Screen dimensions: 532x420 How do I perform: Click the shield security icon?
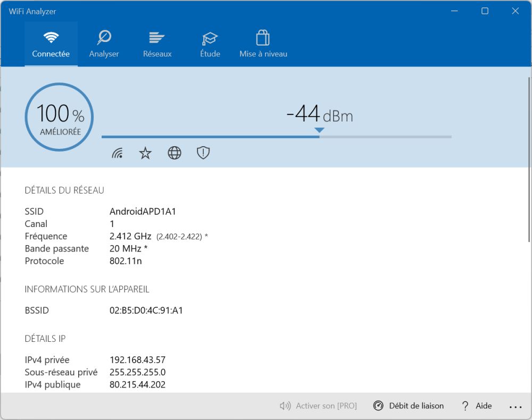(x=203, y=154)
